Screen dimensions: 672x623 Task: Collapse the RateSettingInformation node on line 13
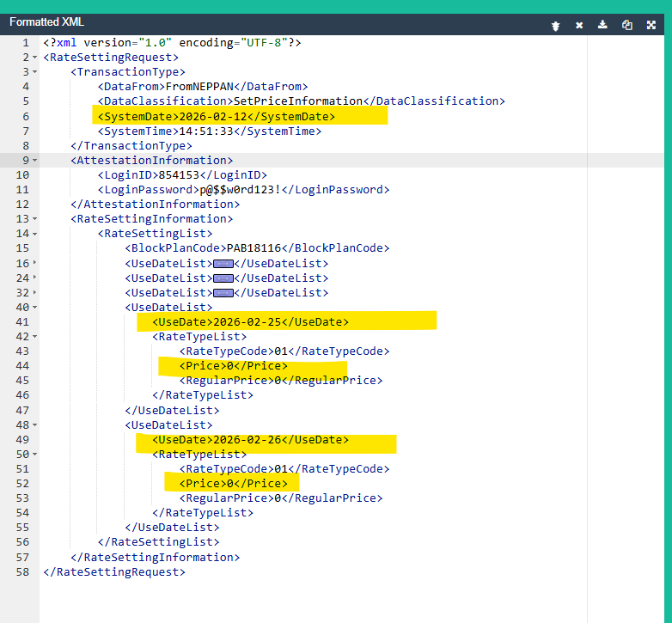tap(34, 219)
